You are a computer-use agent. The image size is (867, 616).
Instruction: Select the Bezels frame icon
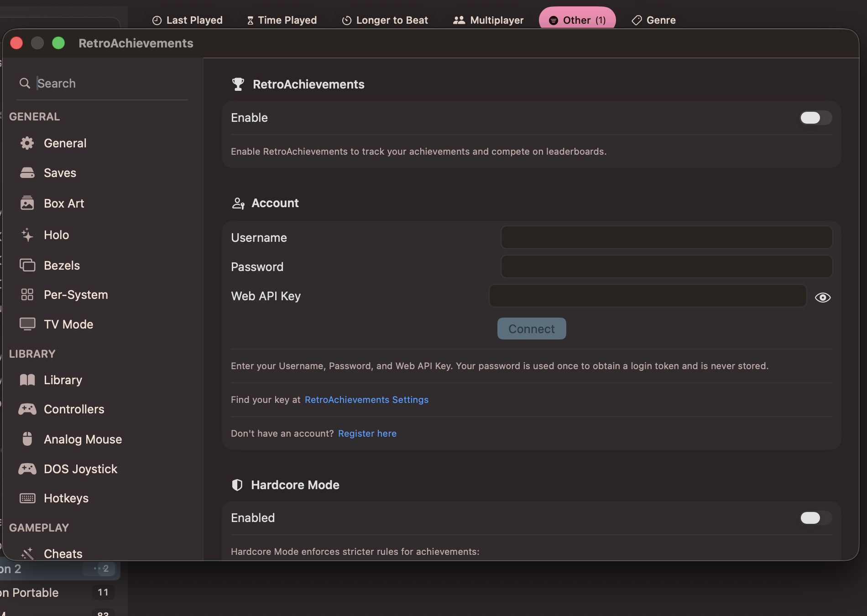27,265
